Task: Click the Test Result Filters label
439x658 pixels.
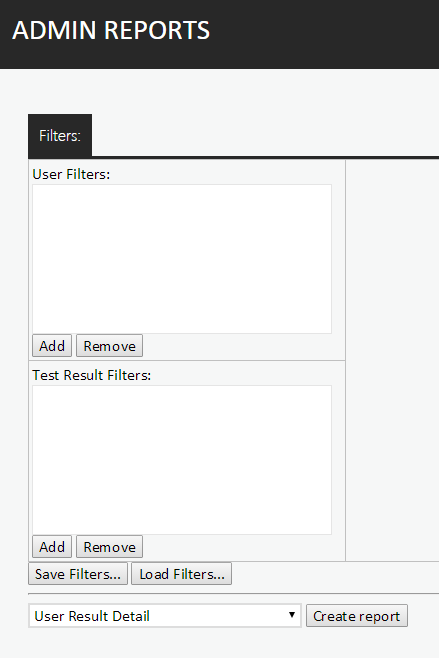Action: (x=91, y=375)
